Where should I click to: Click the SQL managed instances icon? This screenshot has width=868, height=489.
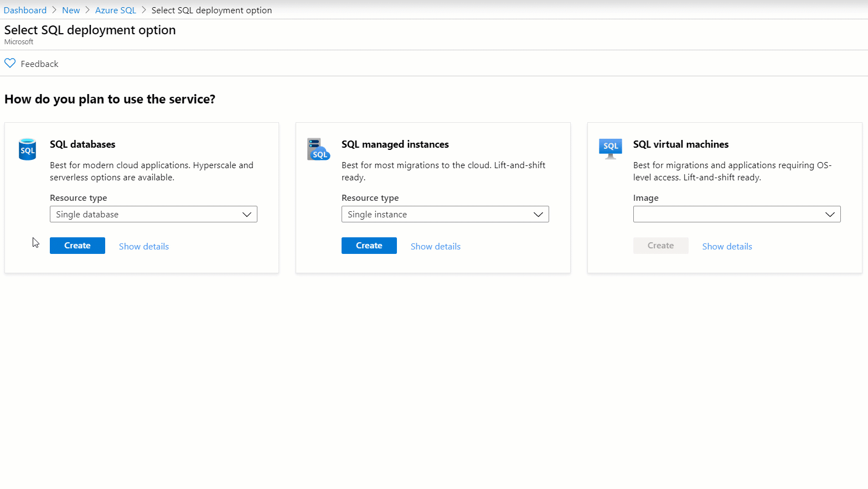point(318,149)
